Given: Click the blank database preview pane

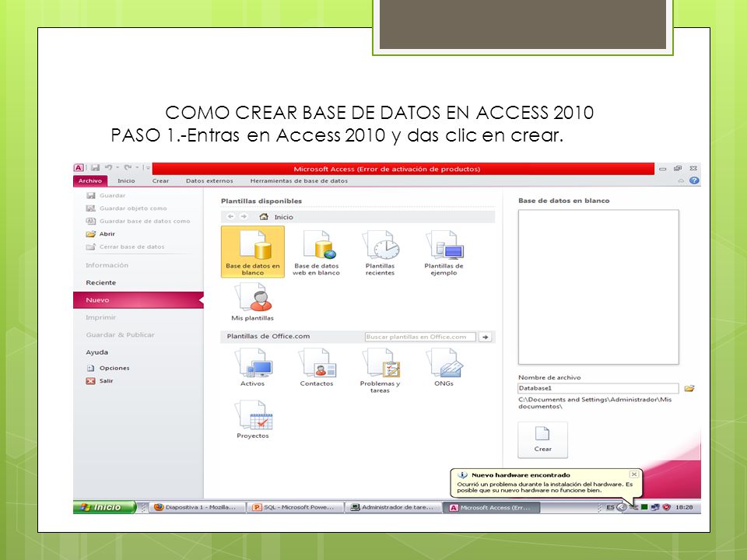Looking at the screenshot, I should coord(598,287).
